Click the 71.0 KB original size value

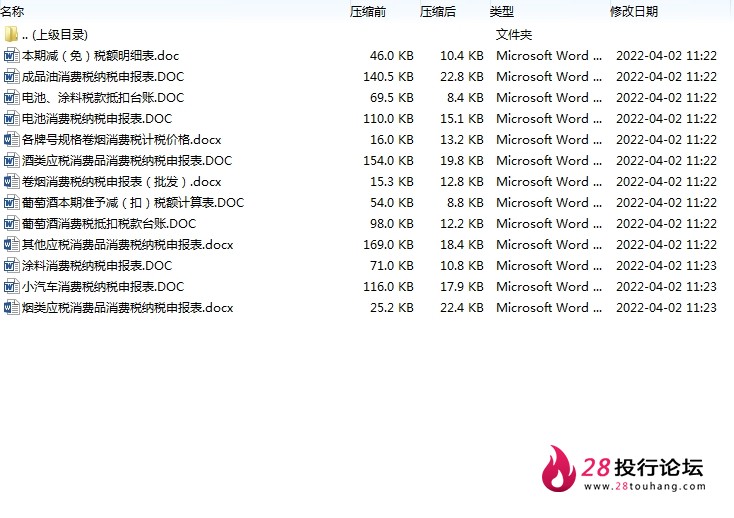[391, 266]
